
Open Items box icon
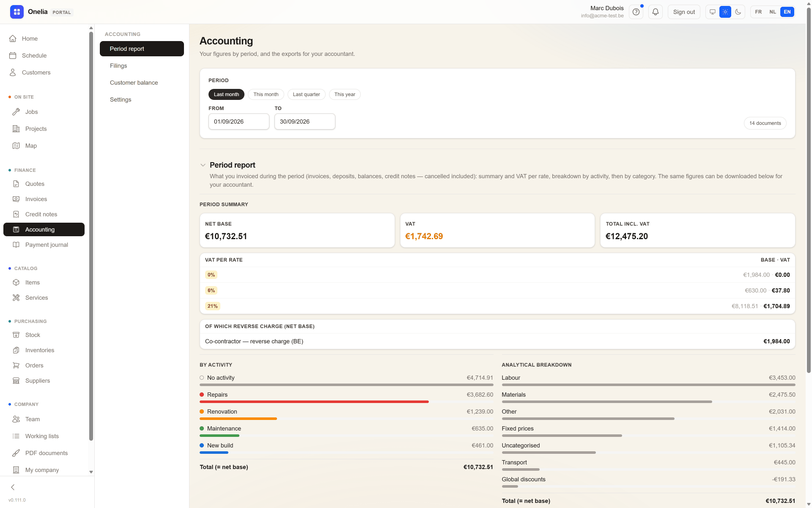[x=16, y=282]
